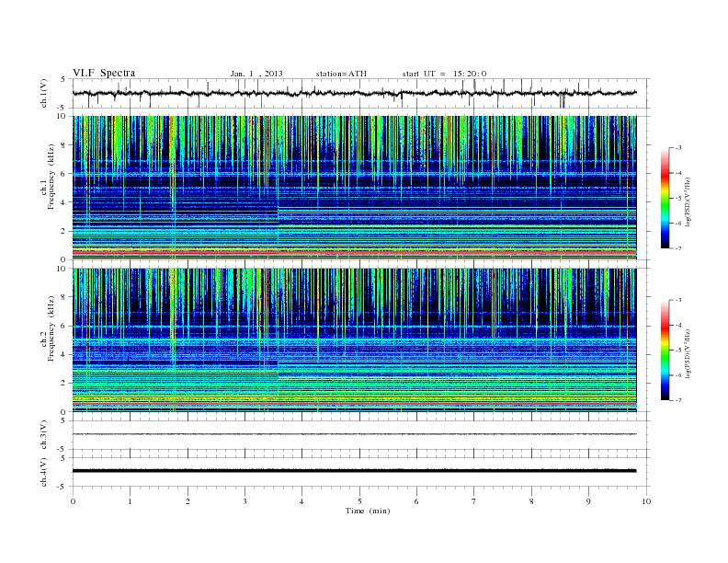
Task: Click the '-3' value on ch.1 color bar
Action: coord(678,148)
